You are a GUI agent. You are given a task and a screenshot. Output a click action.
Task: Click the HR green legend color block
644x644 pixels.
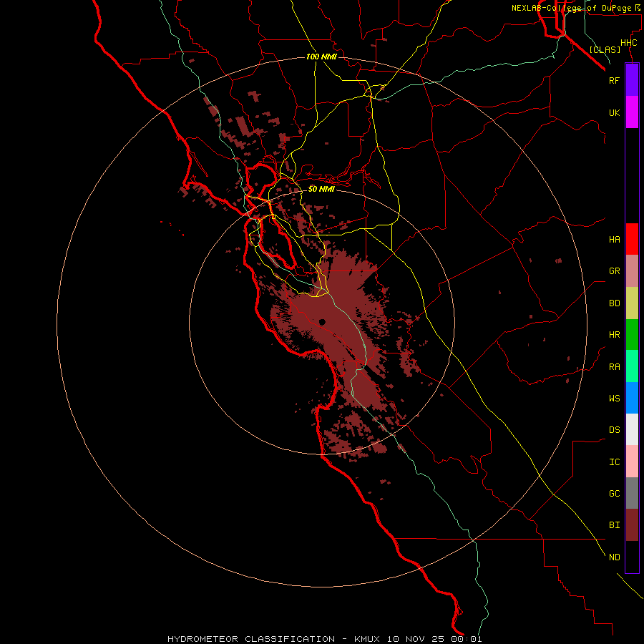[632, 335]
